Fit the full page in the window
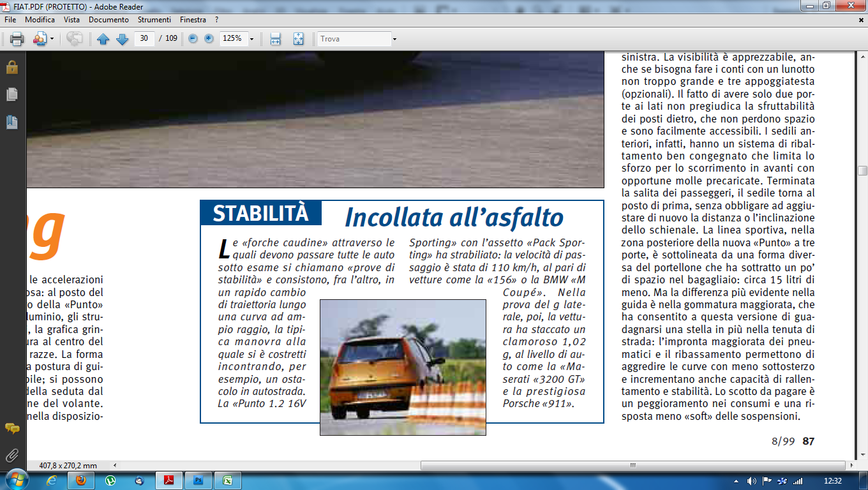This screenshot has height=490, width=868. 298,39
